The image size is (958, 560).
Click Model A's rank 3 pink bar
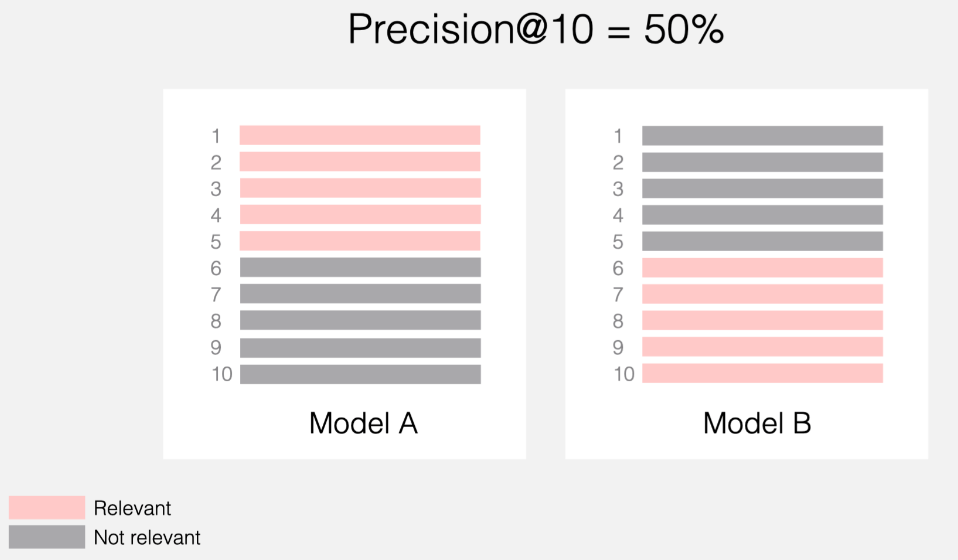point(360,188)
